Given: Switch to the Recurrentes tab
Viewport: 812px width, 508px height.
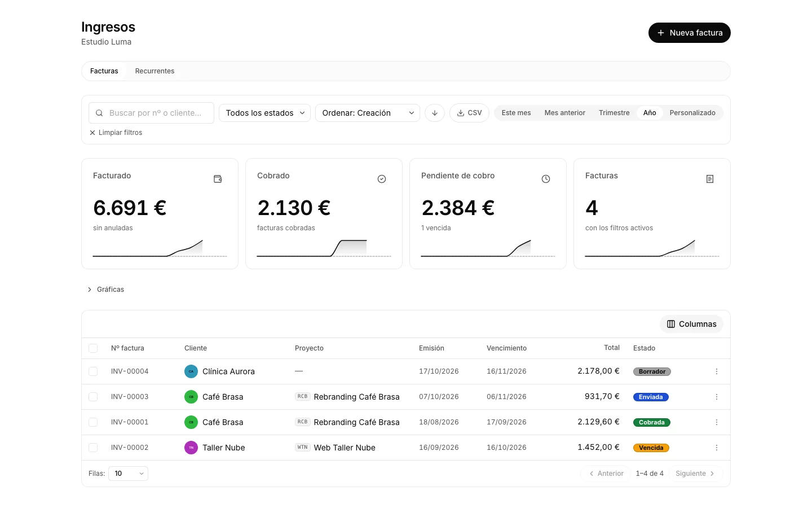Looking at the screenshot, I should (155, 71).
